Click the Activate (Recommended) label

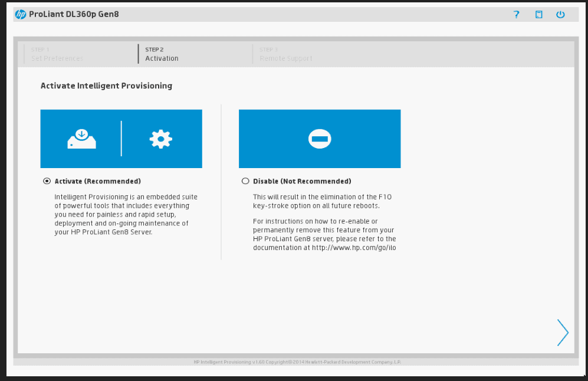[x=97, y=181]
